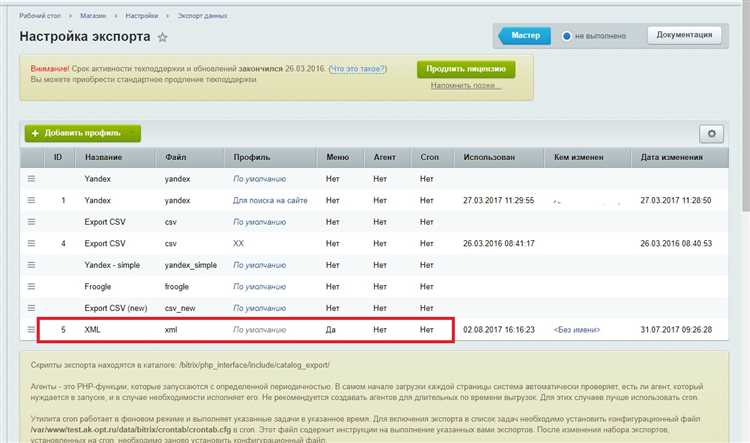This screenshot has width=750, height=443.
Task: Go to Магазин breadcrumb
Action: (93, 16)
